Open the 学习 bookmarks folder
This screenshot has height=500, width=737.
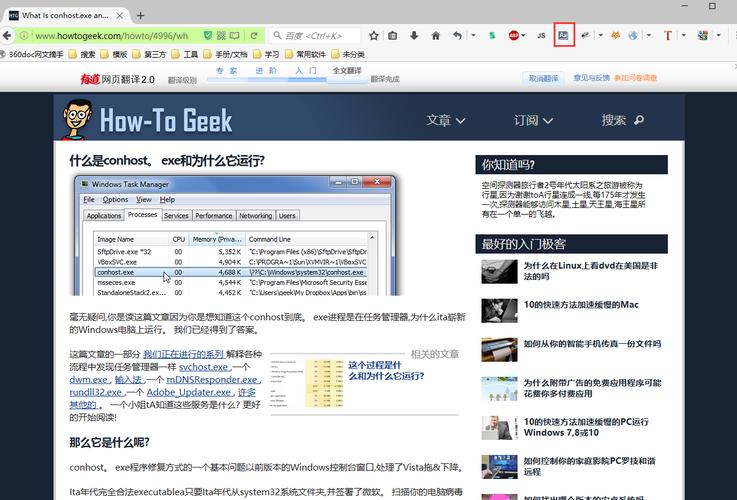266,55
